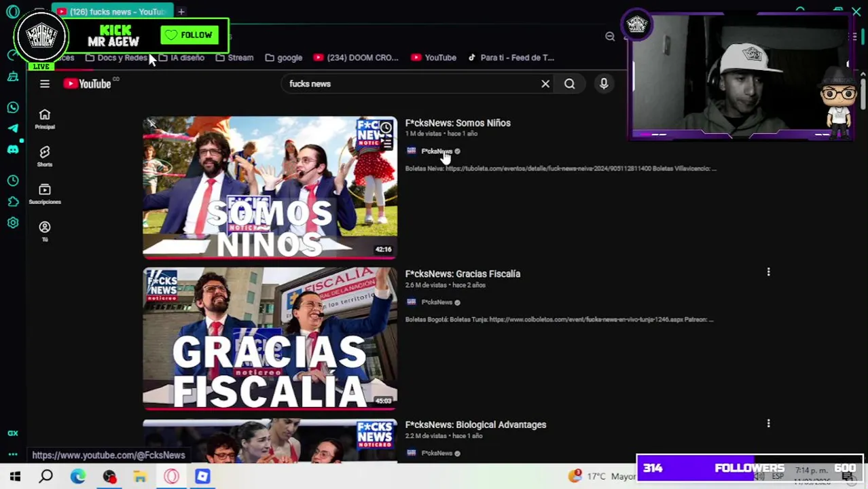Open Shorts in the YouTube sidebar
Viewport: 868px width, 489px height.
tap(45, 156)
